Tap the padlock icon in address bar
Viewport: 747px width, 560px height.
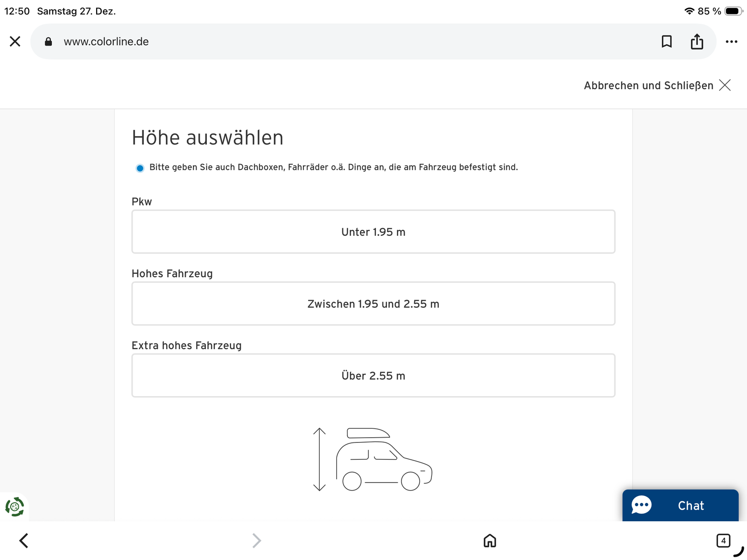click(x=48, y=42)
